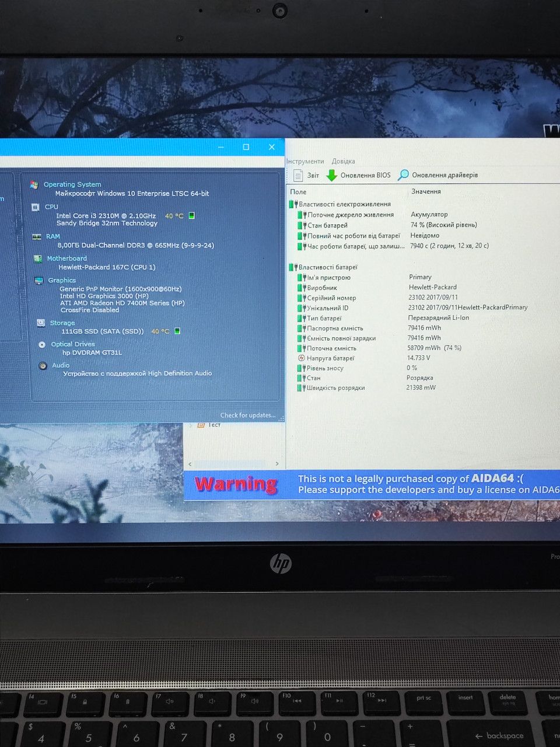Open the RAM section link in Speccy
The image size is (560, 747).
(x=53, y=236)
